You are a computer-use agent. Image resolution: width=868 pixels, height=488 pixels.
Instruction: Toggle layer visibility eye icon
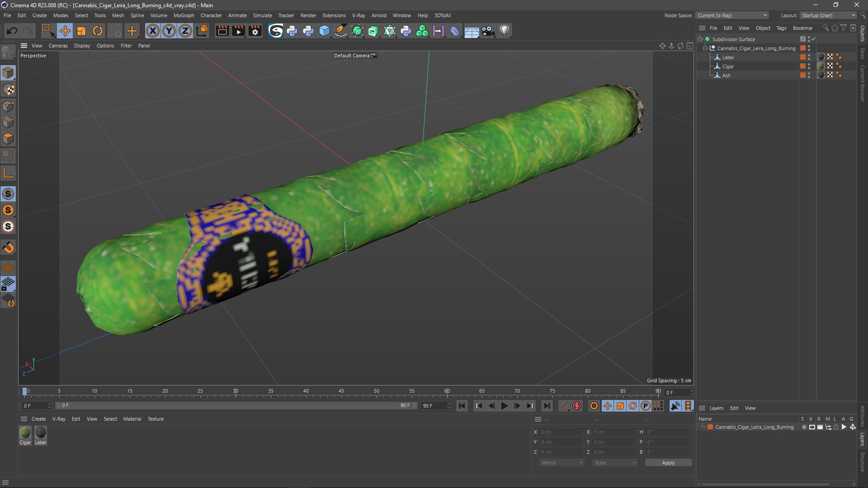(x=812, y=427)
